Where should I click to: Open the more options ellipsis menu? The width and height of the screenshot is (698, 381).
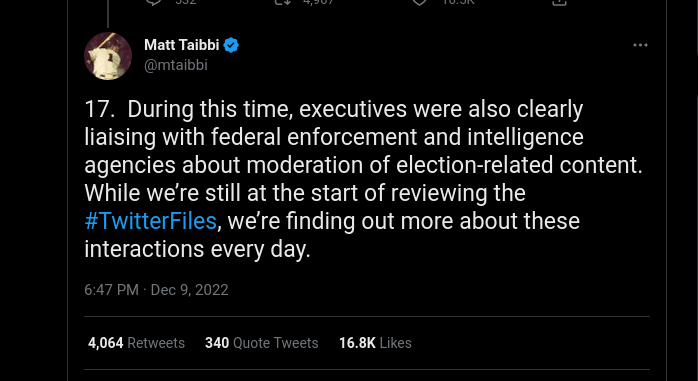click(x=640, y=45)
